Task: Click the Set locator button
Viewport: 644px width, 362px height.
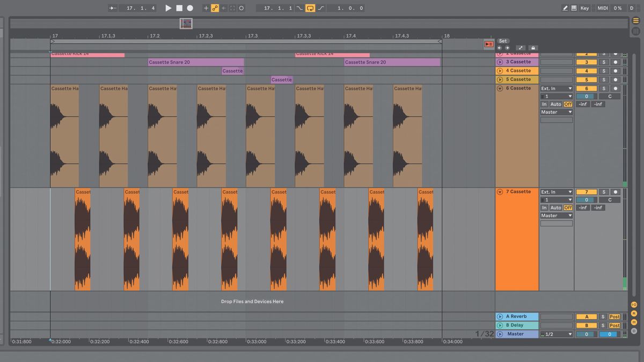Action: 503,41
